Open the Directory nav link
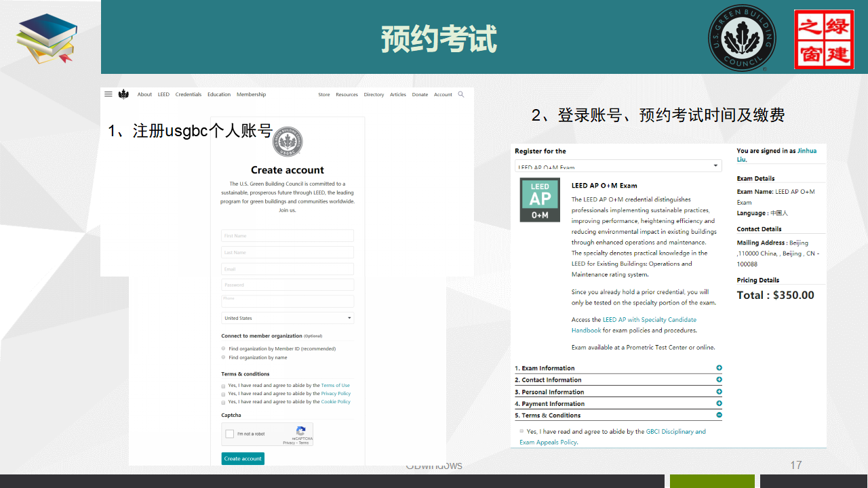 coord(374,95)
